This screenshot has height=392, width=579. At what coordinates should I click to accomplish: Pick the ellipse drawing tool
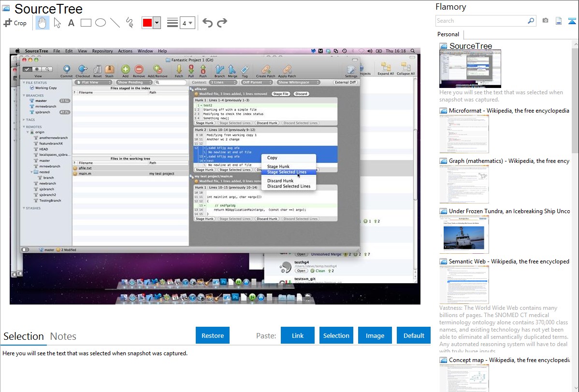tap(101, 23)
